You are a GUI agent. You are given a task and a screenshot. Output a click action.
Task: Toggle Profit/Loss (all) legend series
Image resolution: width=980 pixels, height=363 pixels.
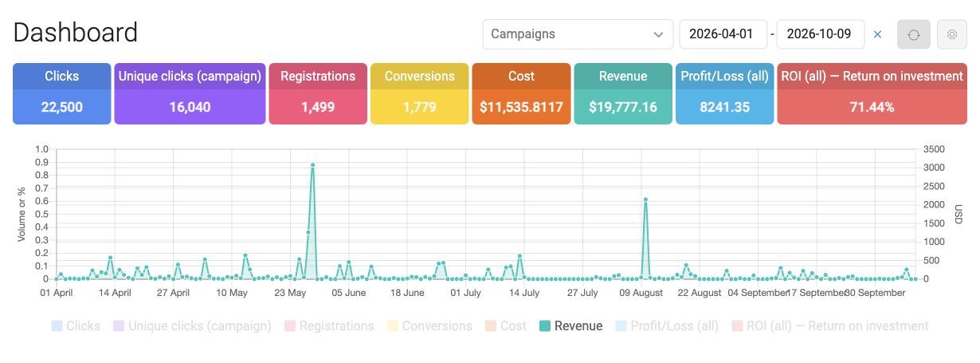point(667,326)
